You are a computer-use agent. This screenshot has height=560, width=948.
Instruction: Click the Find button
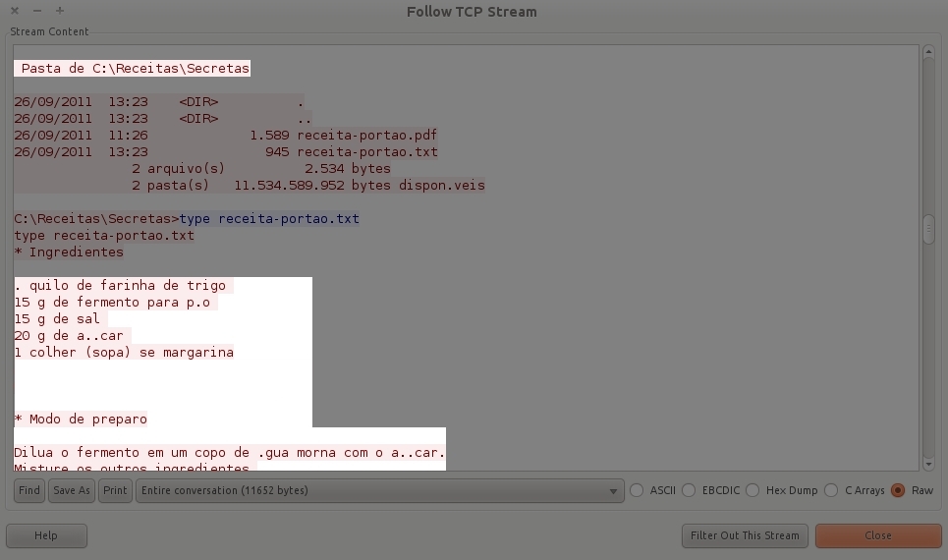click(x=29, y=490)
